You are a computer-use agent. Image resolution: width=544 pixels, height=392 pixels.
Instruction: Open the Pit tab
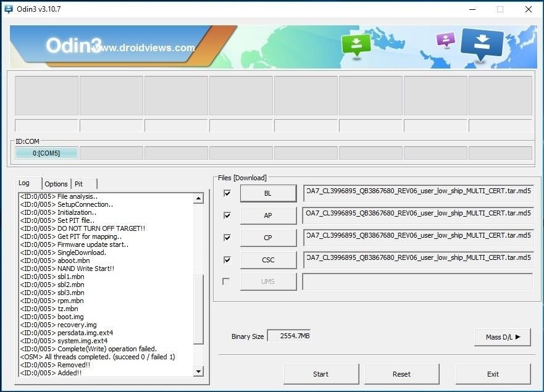(x=83, y=184)
